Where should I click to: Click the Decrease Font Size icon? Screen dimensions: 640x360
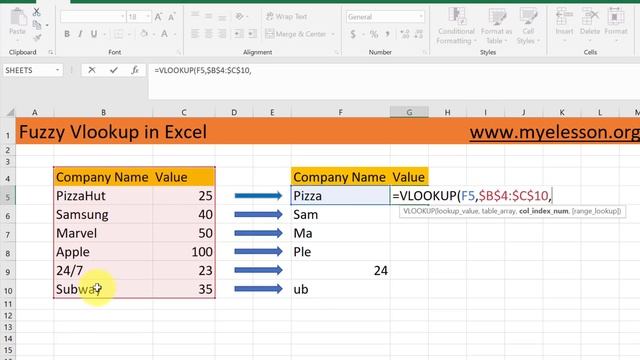172,17
